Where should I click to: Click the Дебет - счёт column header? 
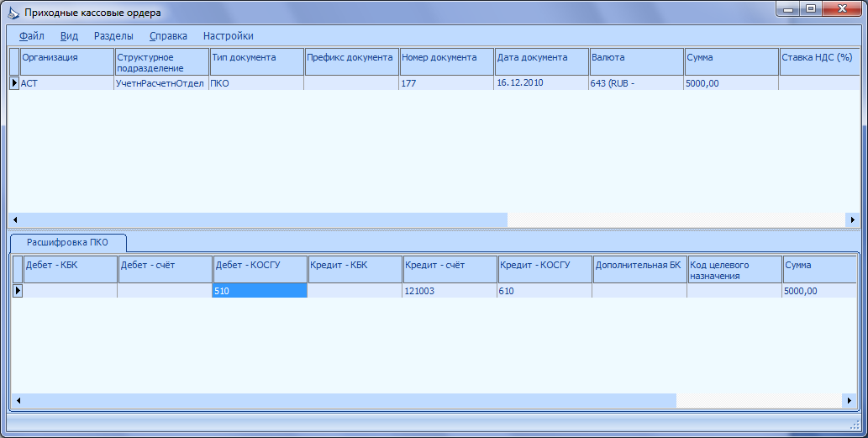pyautogui.click(x=166, y=270)
